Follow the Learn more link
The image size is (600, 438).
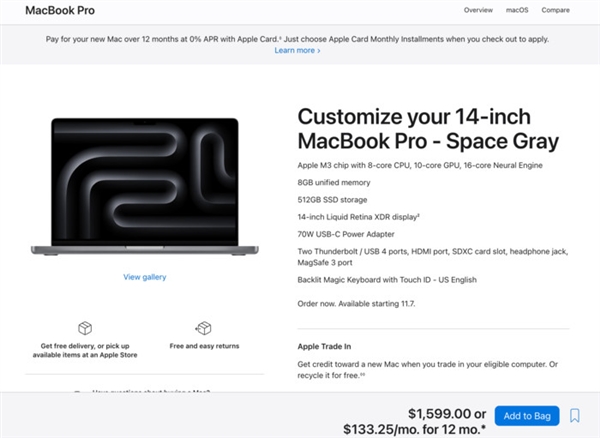coord(297,50)
